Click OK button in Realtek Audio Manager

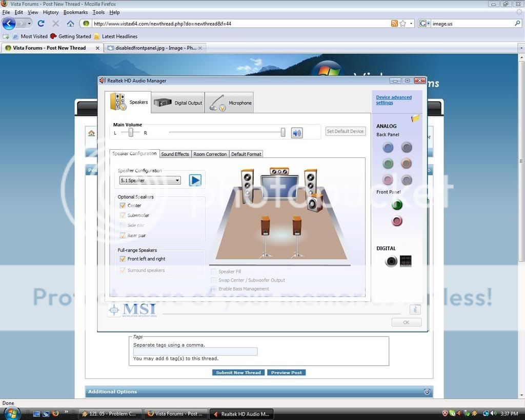[x=406, y=322]
